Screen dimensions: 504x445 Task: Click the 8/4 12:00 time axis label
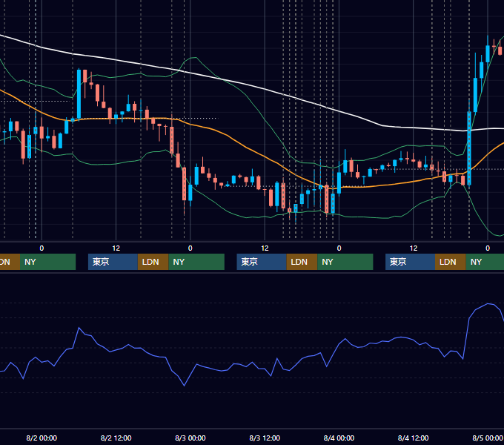click(413, 438)
